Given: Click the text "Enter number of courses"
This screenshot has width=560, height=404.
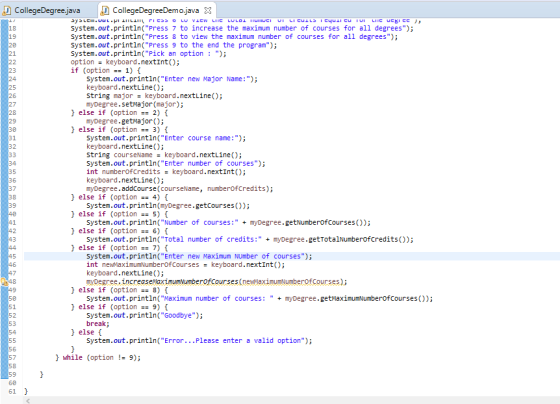Looking at the screenshot, I should pyautogui.click(x=209, y=164).
